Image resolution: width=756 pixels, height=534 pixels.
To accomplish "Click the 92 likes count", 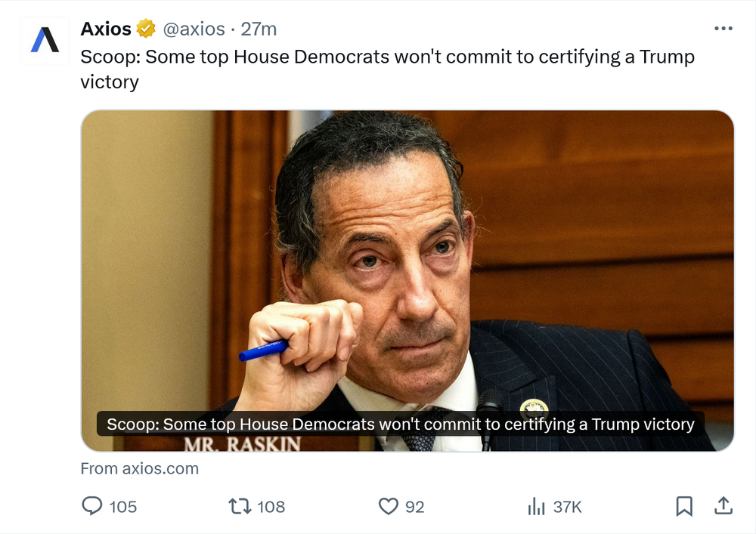I will 415,507.
